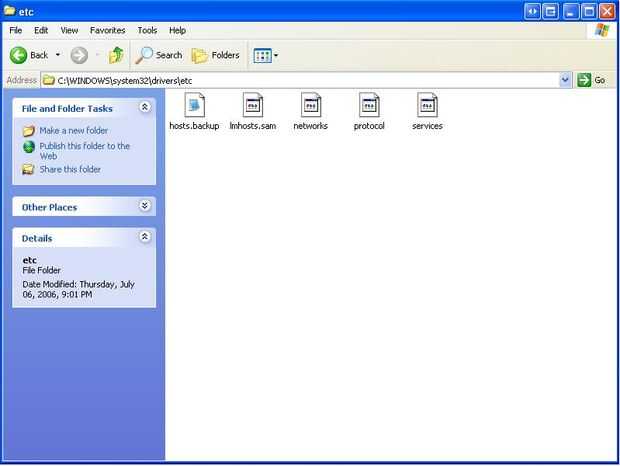The image size is (620, 466).
Task: Open the Back history dropdown arrow
Action: (x=58, y=55)
